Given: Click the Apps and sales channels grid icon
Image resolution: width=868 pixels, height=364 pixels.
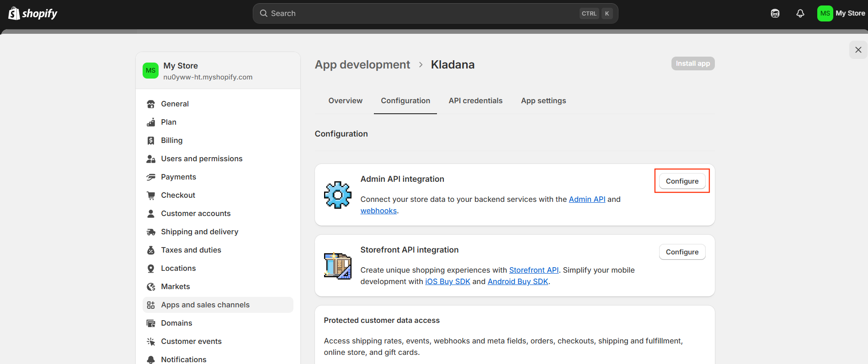Looking at the screenshot, I should tap(151, 305).
